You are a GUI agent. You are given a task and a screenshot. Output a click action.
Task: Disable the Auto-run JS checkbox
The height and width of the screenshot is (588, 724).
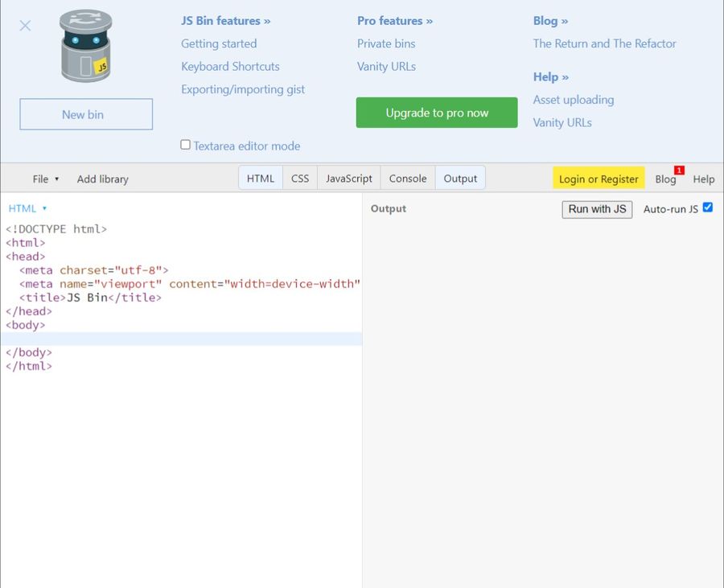click(707, 208)
